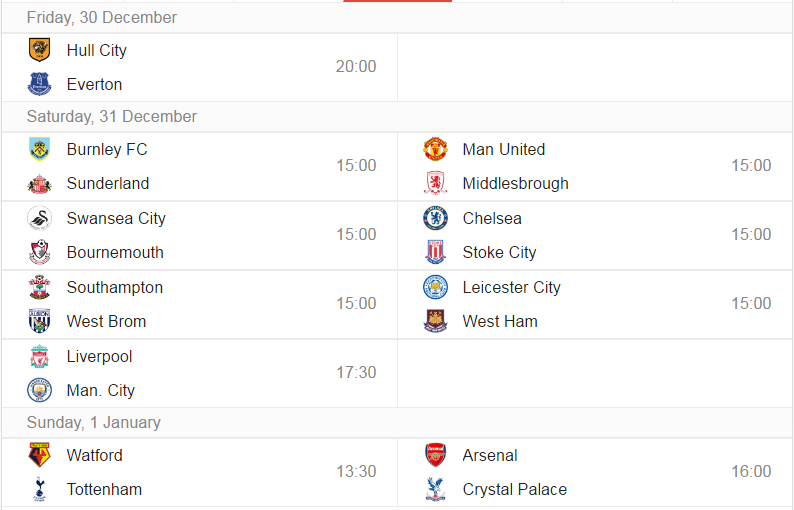Click the Leicester City crest icon
794x510 pixels.
click(435, 287)
